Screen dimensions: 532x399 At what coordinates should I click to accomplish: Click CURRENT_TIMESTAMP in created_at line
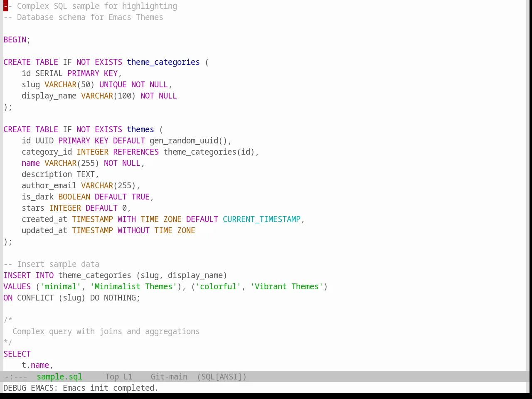coord(261,219)
